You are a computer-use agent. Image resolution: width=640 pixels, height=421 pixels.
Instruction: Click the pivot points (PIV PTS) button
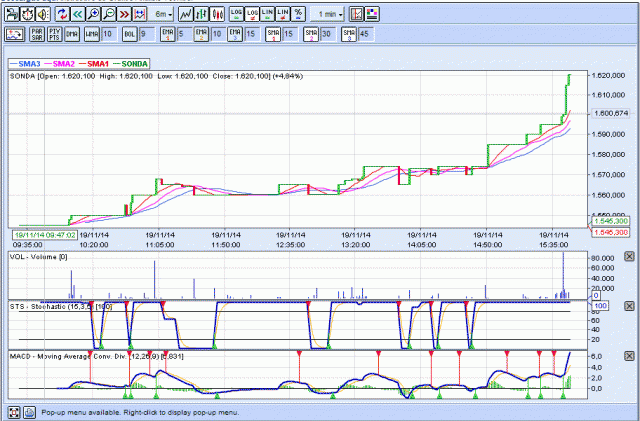coord(54,33)
